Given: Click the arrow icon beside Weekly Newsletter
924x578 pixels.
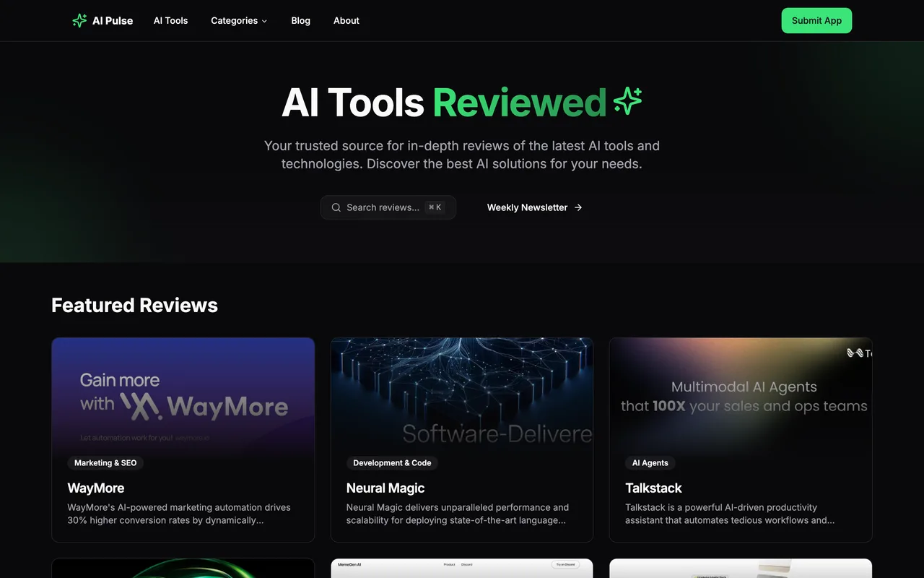Looking at the screenshot, I should [x=578, y=207].
